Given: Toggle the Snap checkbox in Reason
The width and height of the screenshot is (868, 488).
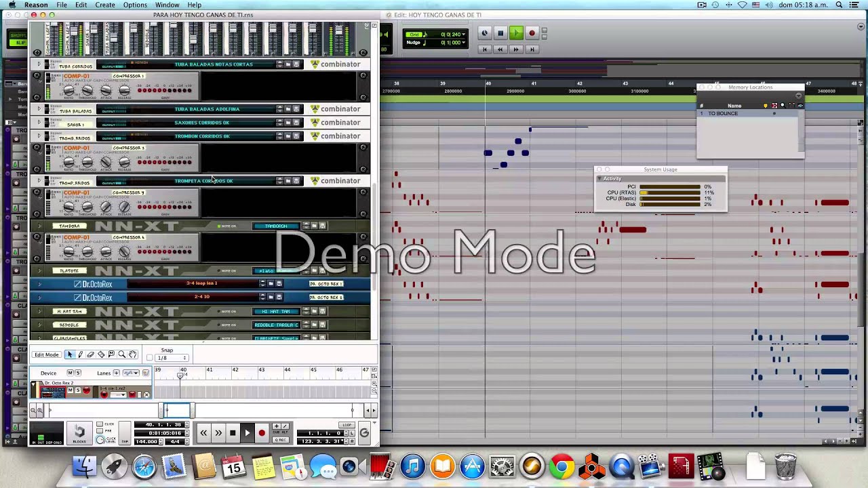Looking at the screenshot, I should click(x=150, y=358).
